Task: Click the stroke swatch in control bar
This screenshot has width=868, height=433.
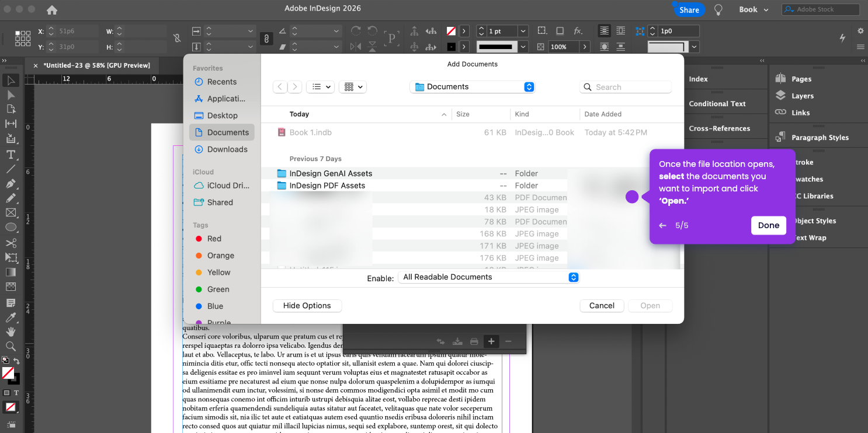Action: pyautogui.click(x=452, y=47)
